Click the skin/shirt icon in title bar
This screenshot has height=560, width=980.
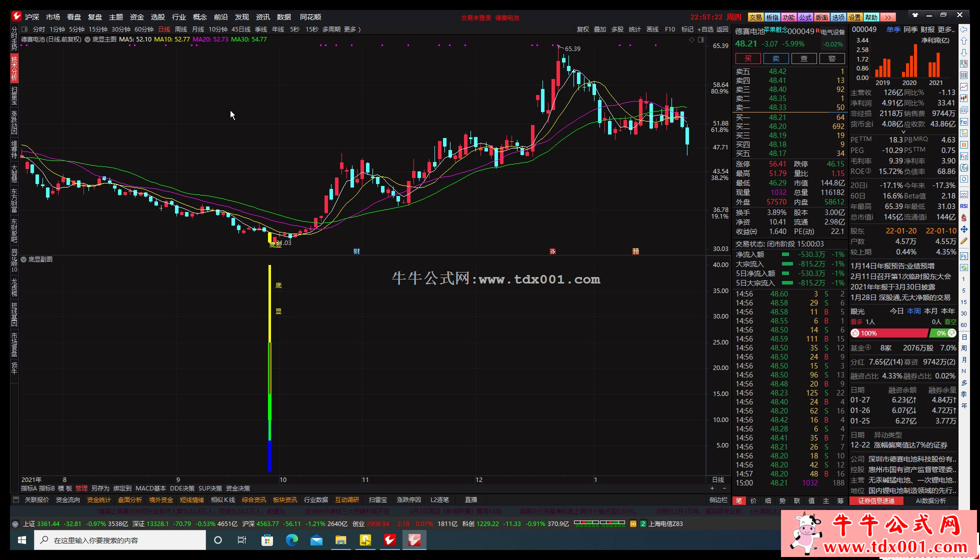coord(915,15)
